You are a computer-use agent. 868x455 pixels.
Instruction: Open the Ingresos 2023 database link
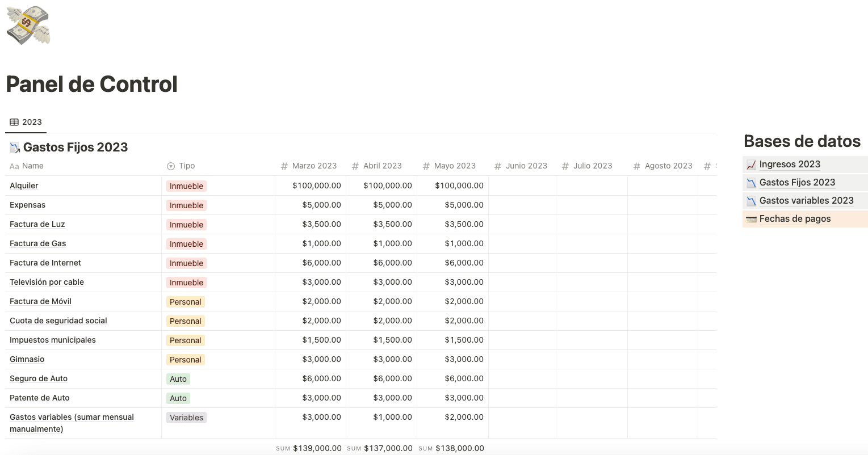pos(790,165)
